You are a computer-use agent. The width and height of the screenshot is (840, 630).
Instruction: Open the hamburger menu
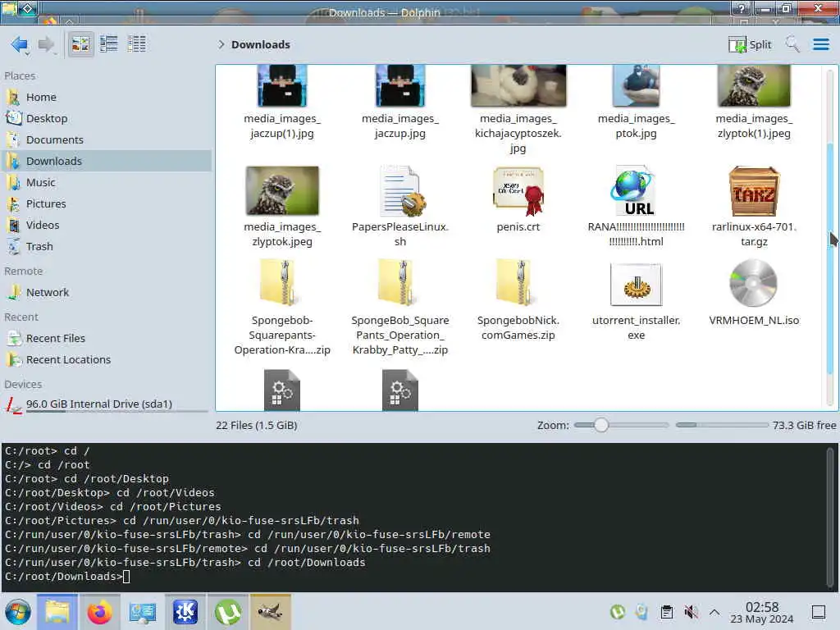pyautogui.click(x=820, y=44)
